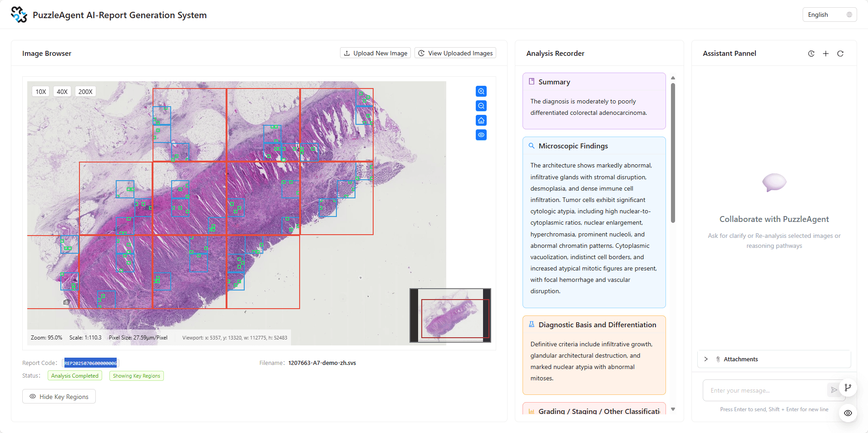Click the PuzzleAgent logo in the header
This screenshot has height=433, width=868.
click(18, 14)
